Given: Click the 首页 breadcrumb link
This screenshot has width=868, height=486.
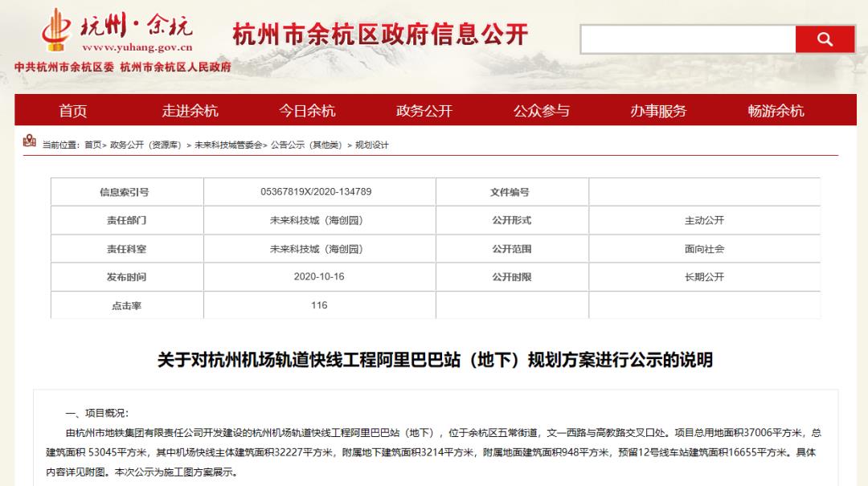Looking at the screenshot, I should tap(93, 145).
